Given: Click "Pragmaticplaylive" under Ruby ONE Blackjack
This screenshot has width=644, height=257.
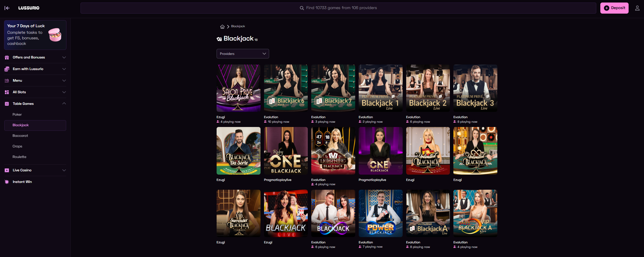Looking at the screenshot, I should point(278,180).
